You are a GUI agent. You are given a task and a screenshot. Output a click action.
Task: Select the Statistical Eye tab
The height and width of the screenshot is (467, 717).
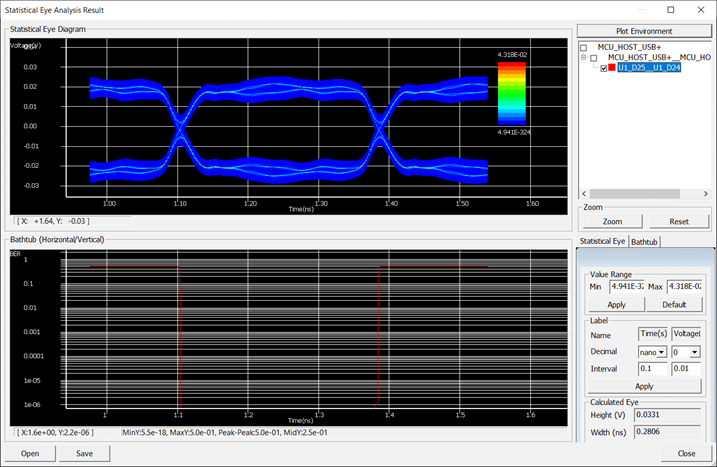tap(602, 242)
